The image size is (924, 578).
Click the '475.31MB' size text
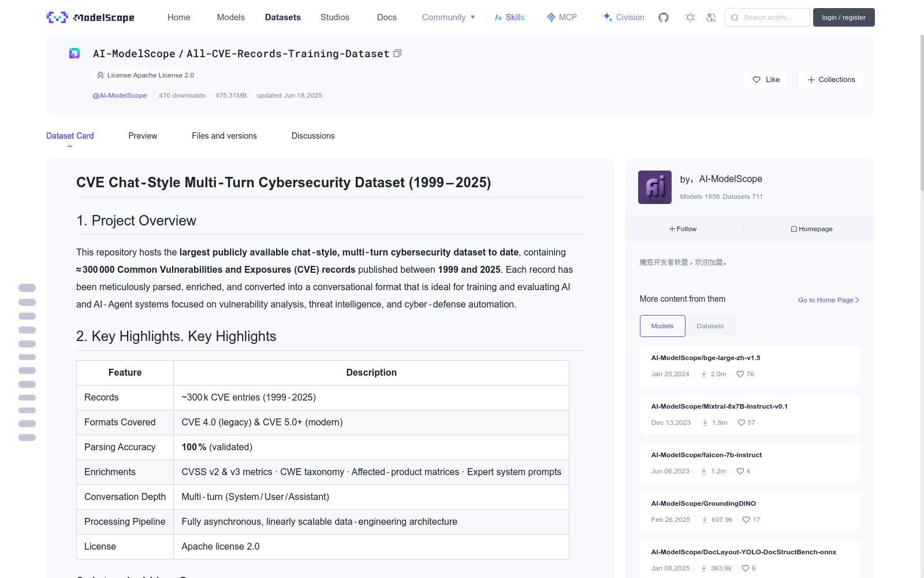[231, 95]
